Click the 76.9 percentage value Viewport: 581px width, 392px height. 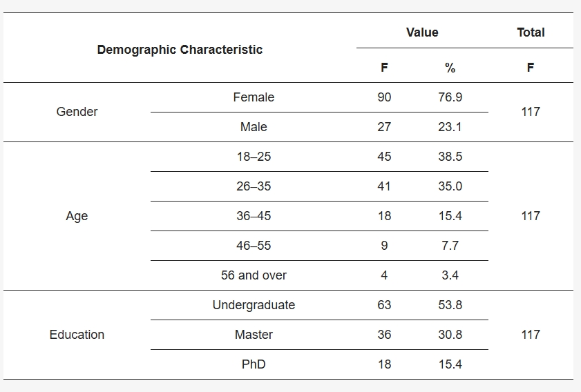click(450, 97)
